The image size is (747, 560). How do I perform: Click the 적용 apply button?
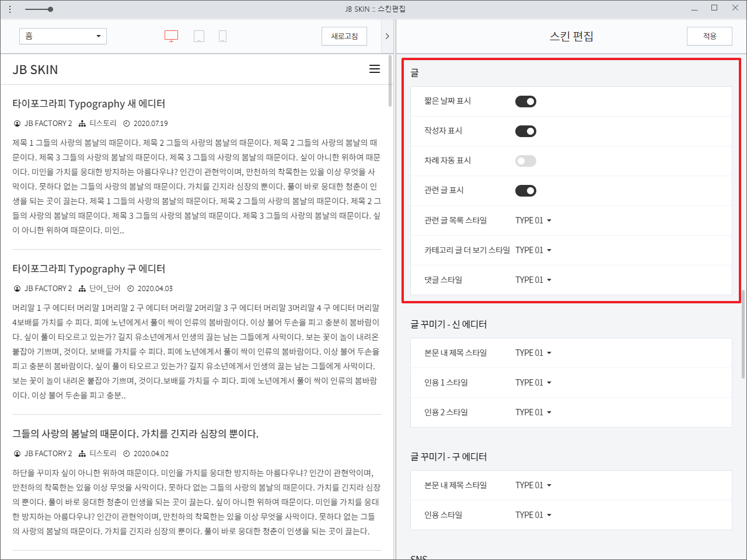[710, 36]
